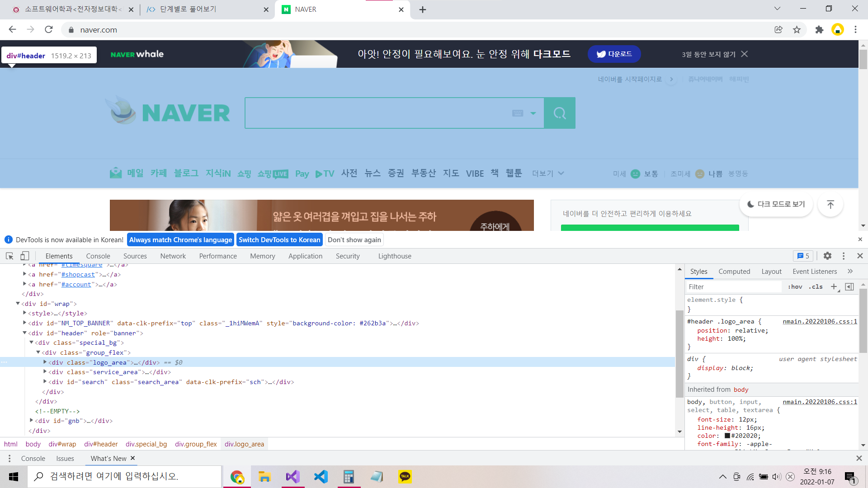Open the Computed styles tab
Screen dimensions: 868x488
point(734,271)
